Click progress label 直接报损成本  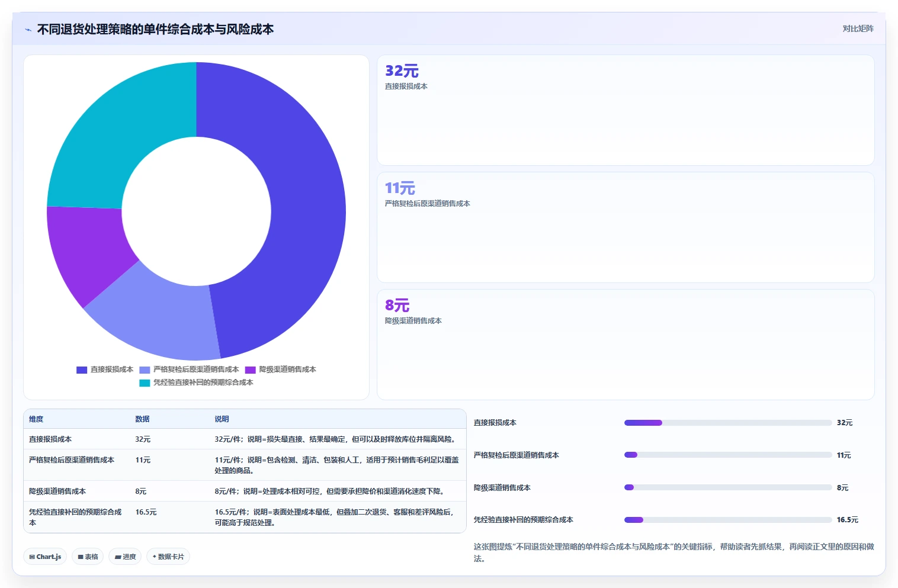pyautogui.click(x=495, y=423)
